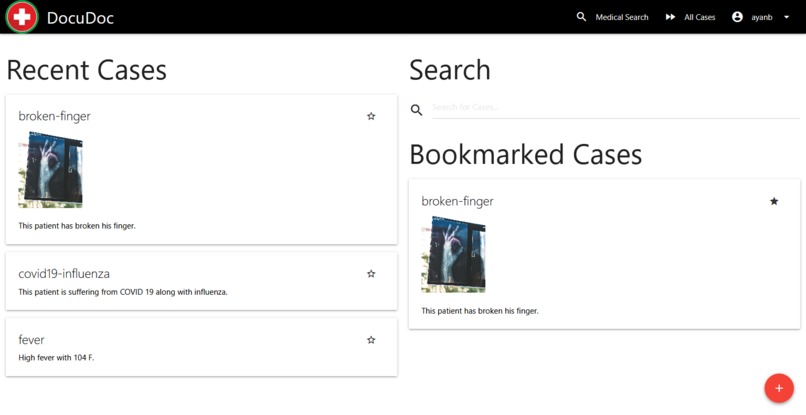Open the X-ray thumbnail in Bookmarked Cases
The width and height of the screenshot is (806, 415).
[453, 255]
